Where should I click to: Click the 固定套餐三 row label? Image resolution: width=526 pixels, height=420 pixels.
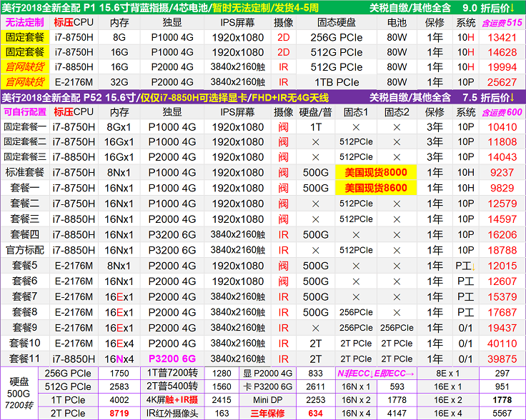[25, 156]
